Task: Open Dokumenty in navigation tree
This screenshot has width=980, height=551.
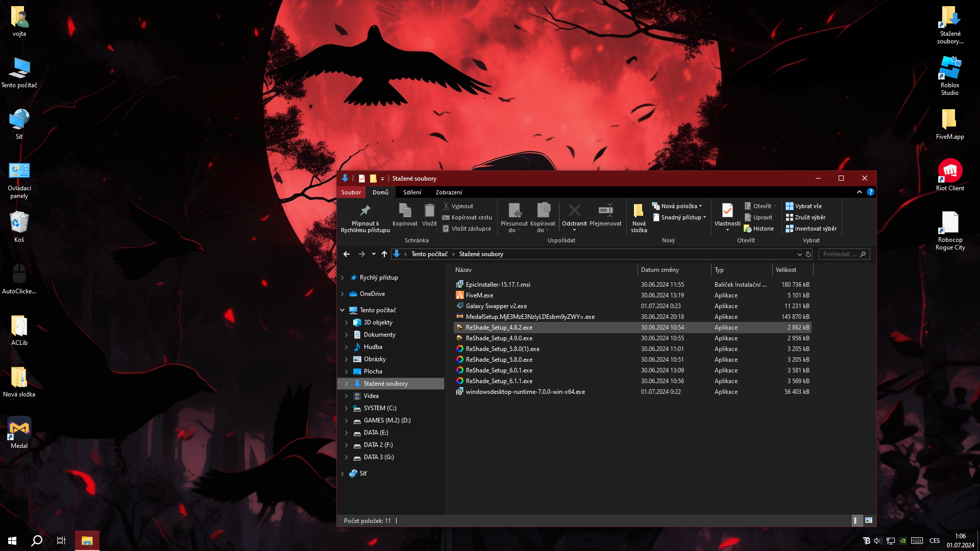Action: click(379, 335)
